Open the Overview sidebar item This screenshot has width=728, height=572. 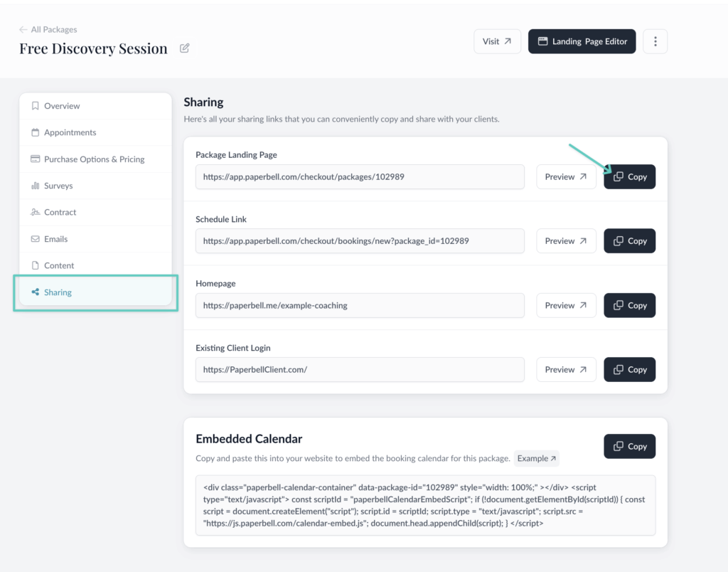[x=62, y=106]
